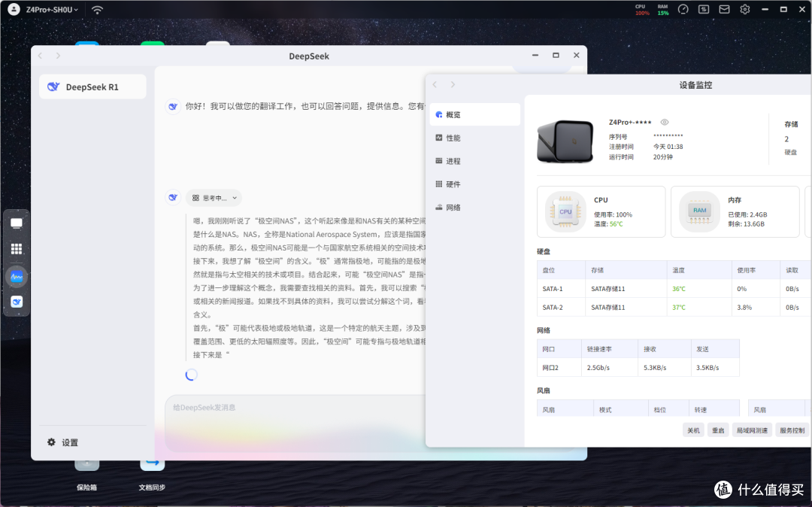The height and width of the screenshot is (507, 812).
Task: Check the RAM 15% indicator in top bar
Action: pyautogui.click(x=663, y=10)
